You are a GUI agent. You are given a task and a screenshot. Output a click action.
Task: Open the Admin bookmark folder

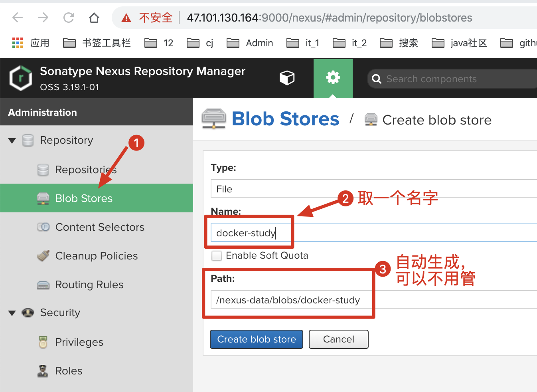pyautogui.click(x=250, y=43)
